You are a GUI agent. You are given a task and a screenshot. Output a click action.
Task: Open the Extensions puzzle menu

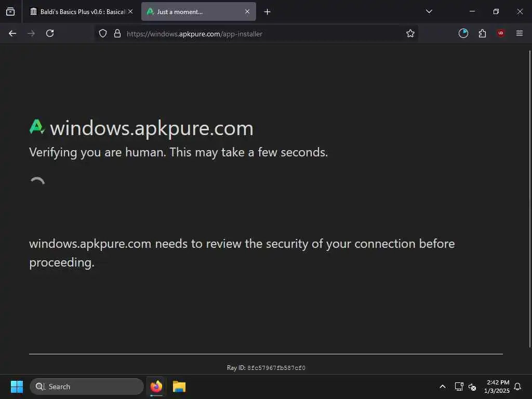(x=482, y=33)
